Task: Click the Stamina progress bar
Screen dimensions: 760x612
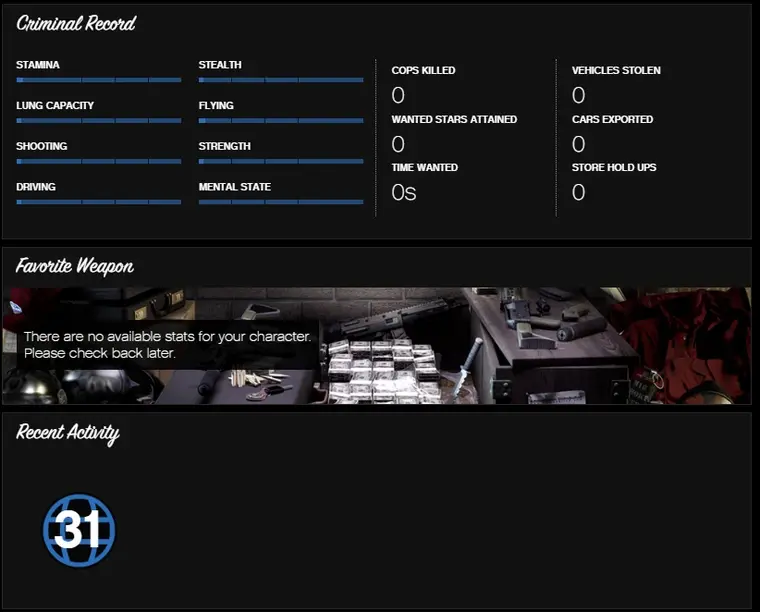Action: (x=99, y=80)
